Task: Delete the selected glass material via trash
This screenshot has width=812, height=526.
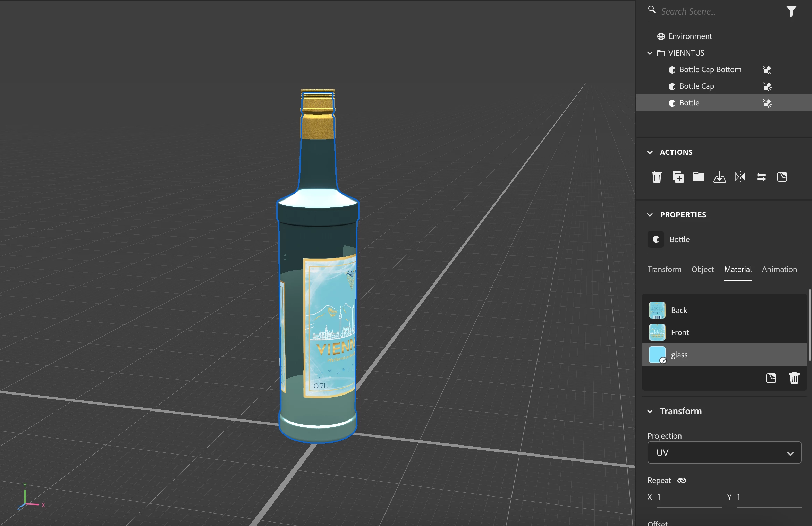Action: coord(794,378)
